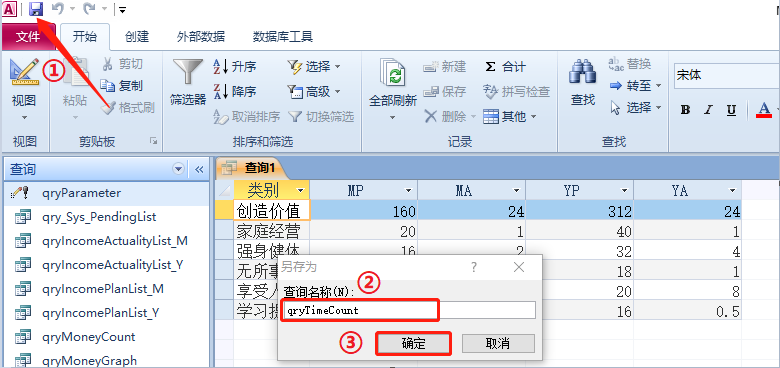Open the 查询 navigation pane category dropdown
This screenshot has width=780, height=368.
tap(178, 170)
